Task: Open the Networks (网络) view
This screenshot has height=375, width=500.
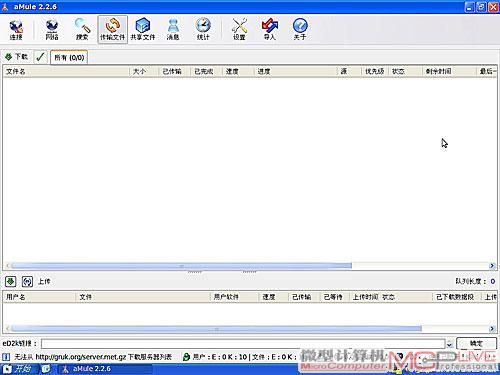Action: (52, 29)
